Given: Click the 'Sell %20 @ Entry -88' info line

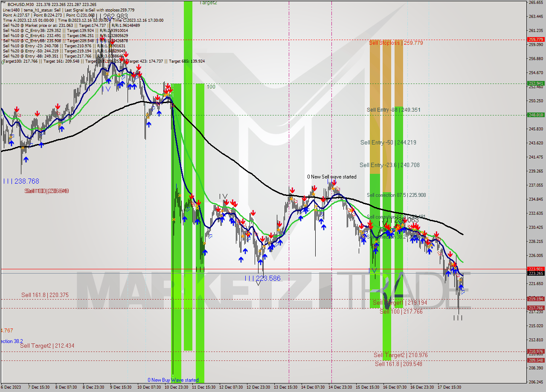Looking at the screenshot, I should click(64, 56).
